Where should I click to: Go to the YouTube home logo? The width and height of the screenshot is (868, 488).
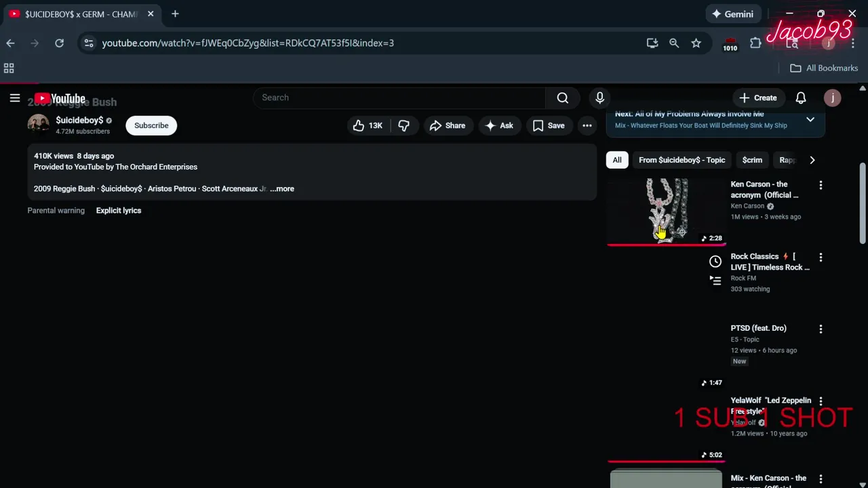click(60, 99)
